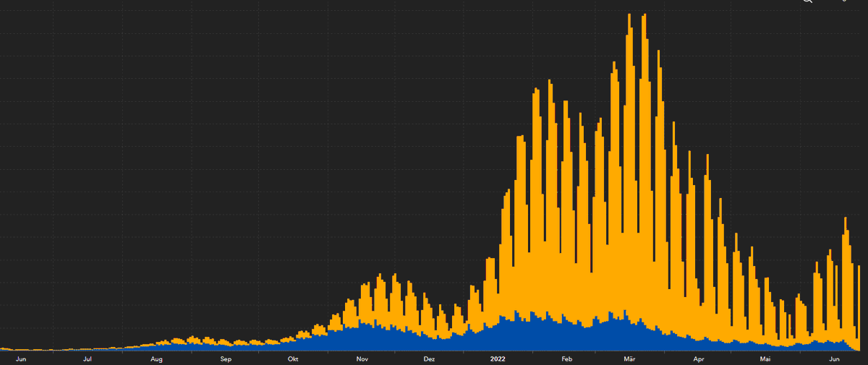
Task: Click the Okt month label
Action: pos(293,358)
